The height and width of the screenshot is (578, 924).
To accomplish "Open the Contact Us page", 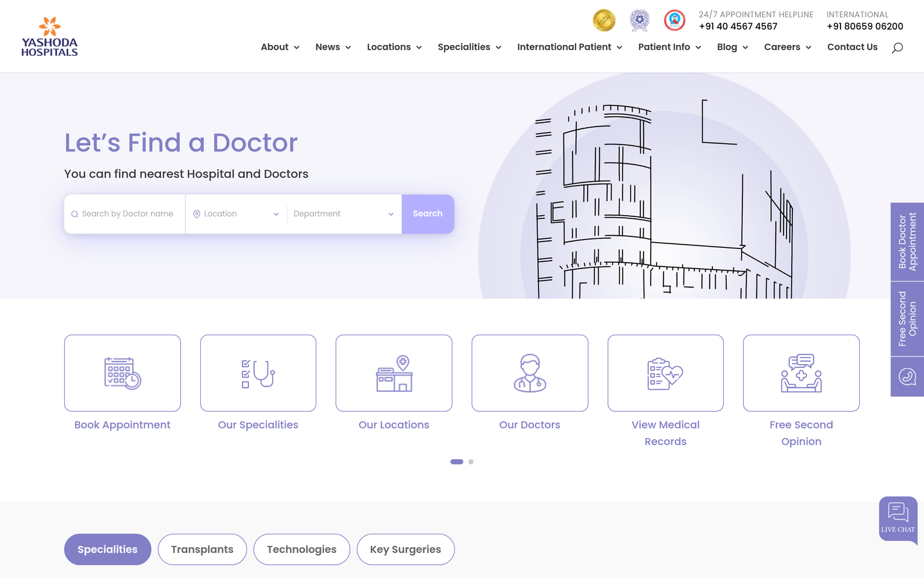I will pyautogui.click(x=852, y=47).
